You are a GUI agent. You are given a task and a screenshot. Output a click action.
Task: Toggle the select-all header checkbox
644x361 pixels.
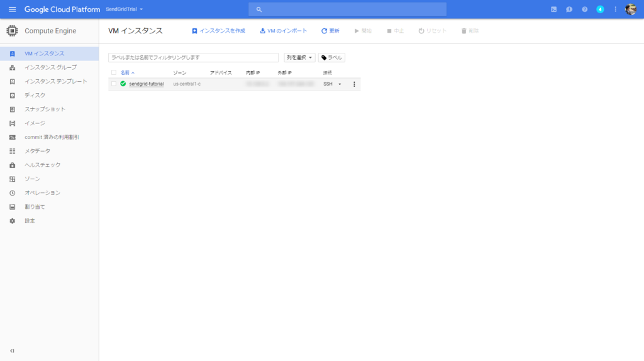[114, 73]
